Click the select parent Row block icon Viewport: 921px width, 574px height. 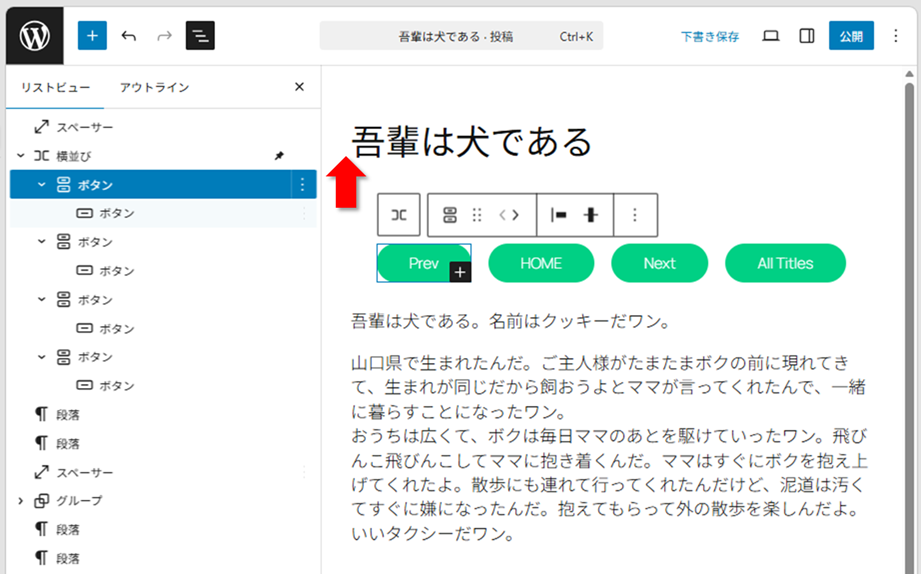click(x=398, y=215)
